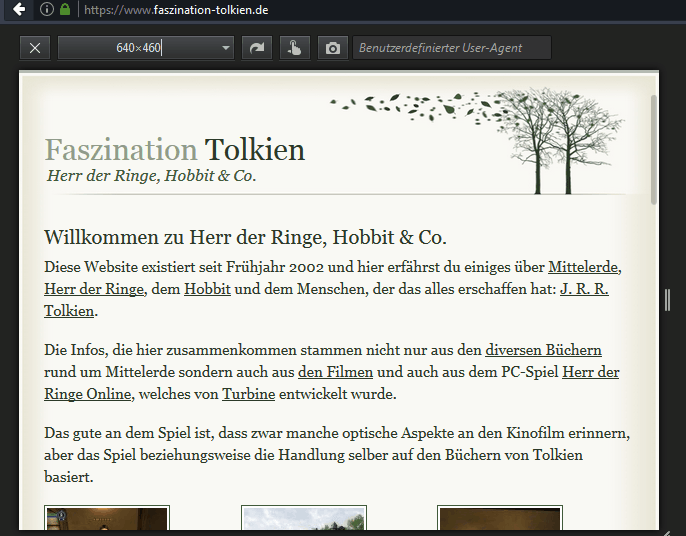Follow the Hobbit link
The height and width of the screenshot is (536, 686).
pos(207,289)
